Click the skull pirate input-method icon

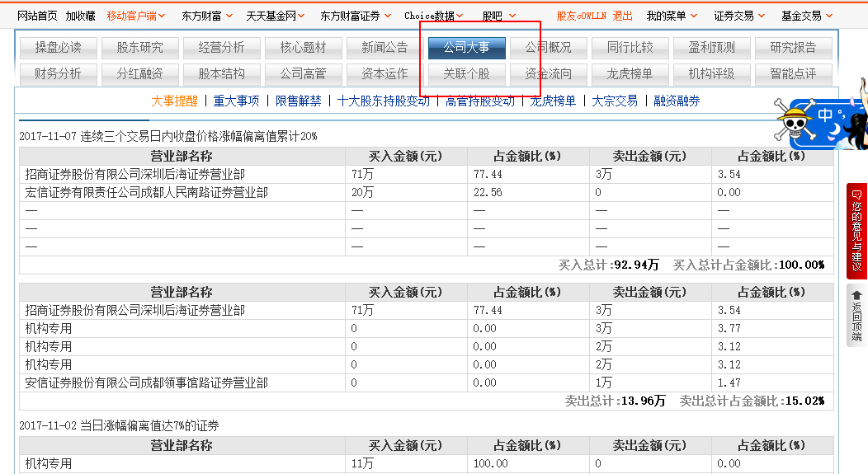tap(795, 120)
